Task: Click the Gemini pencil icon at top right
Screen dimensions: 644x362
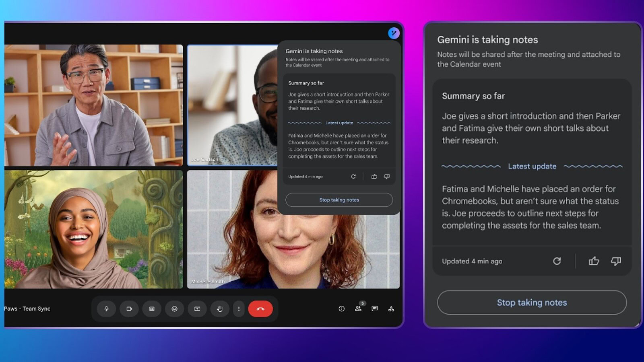Action: click(394, 33)
